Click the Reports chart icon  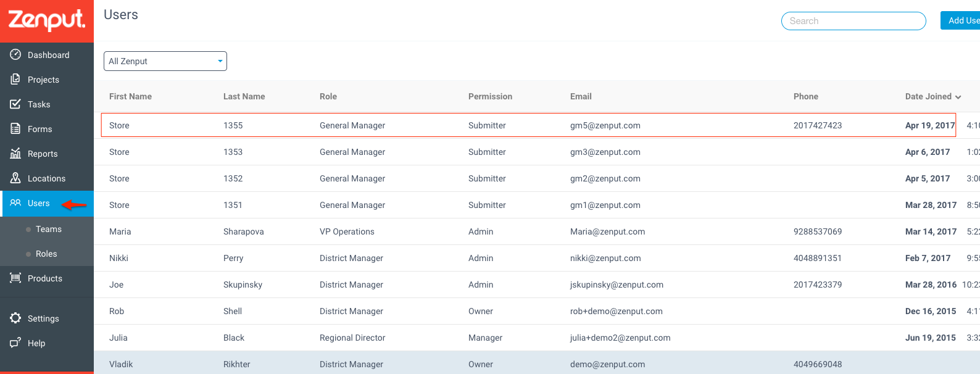point(15,153)
